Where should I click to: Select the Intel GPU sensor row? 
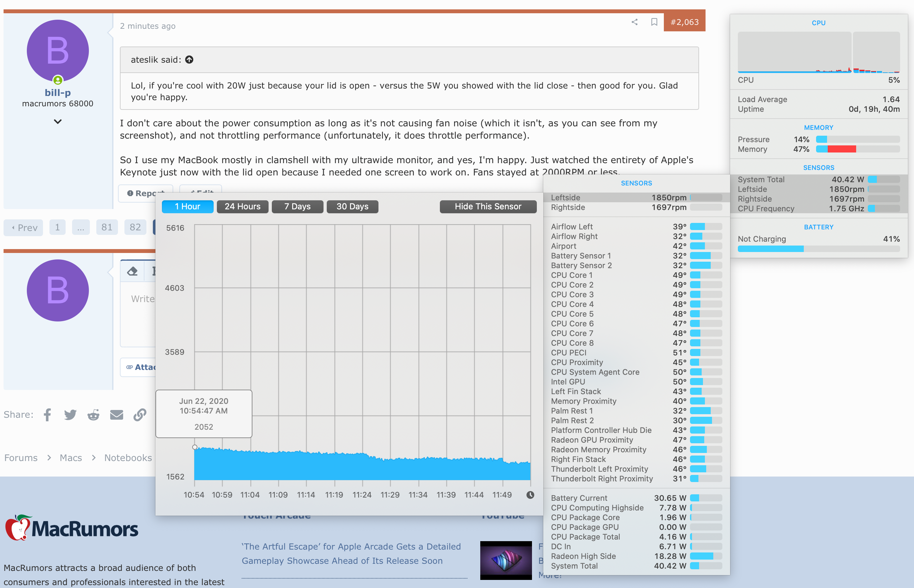point(636,382)
